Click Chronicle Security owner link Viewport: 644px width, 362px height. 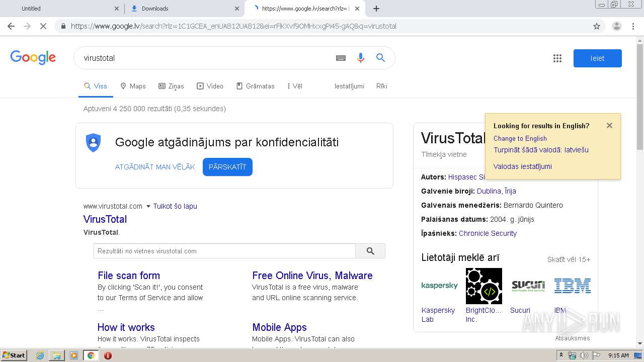[x=488, y=233]
